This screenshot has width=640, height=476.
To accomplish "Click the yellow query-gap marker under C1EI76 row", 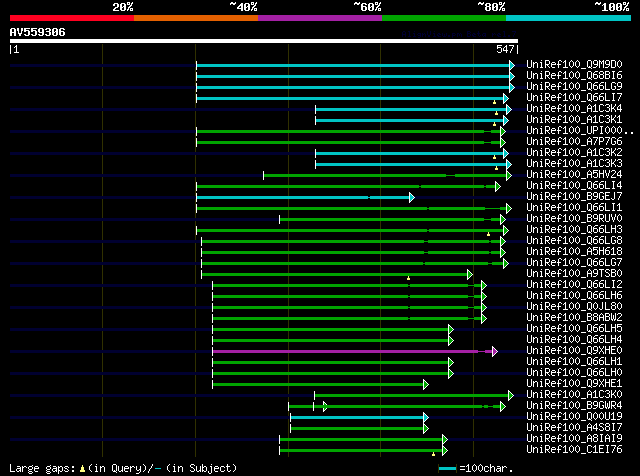I will point(433,454).
